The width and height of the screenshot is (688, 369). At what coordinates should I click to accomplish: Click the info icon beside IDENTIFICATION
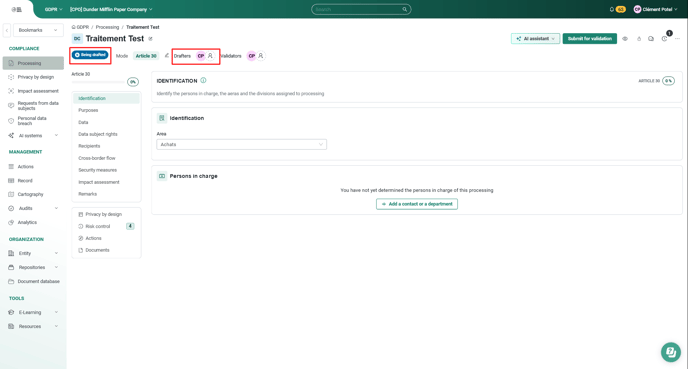click(x=203, y=81)
